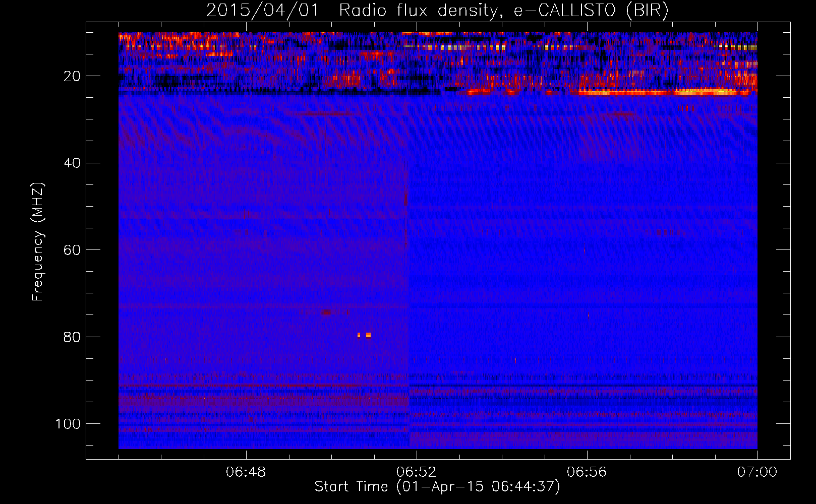Select the 40 MHz frequency tick label
This screenshot has height=504, width=816.
[72, 163]
